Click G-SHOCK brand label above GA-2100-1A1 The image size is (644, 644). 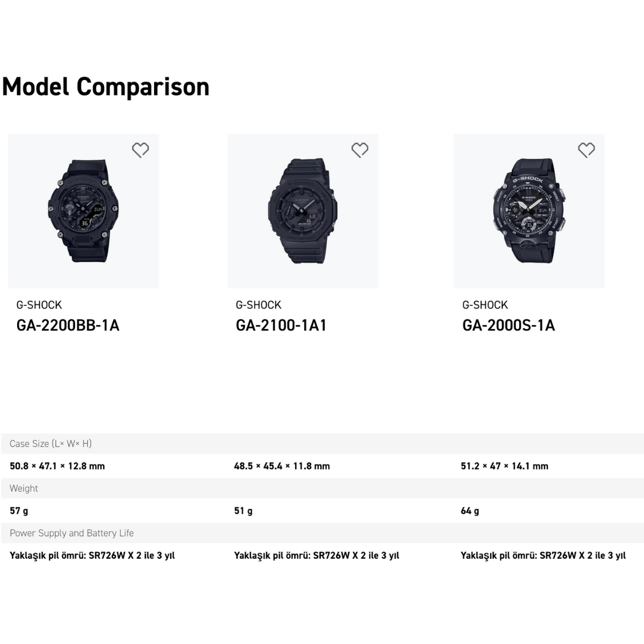click(258, 305)
